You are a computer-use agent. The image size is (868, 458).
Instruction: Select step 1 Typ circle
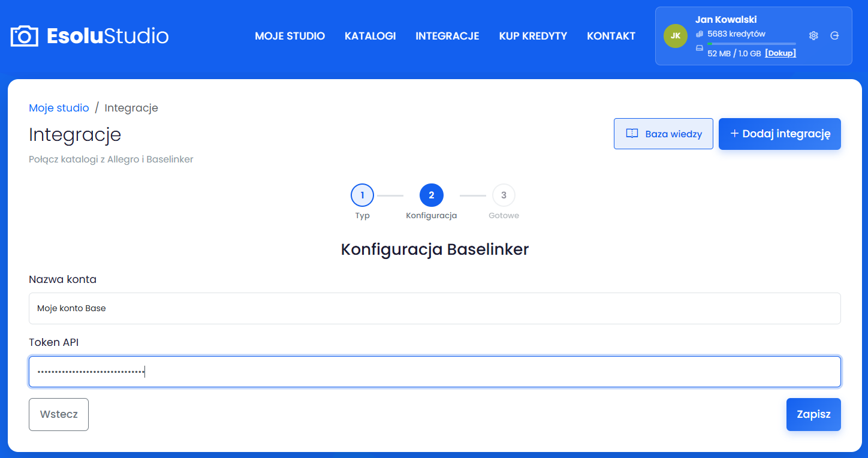click(x=362, y=195)
